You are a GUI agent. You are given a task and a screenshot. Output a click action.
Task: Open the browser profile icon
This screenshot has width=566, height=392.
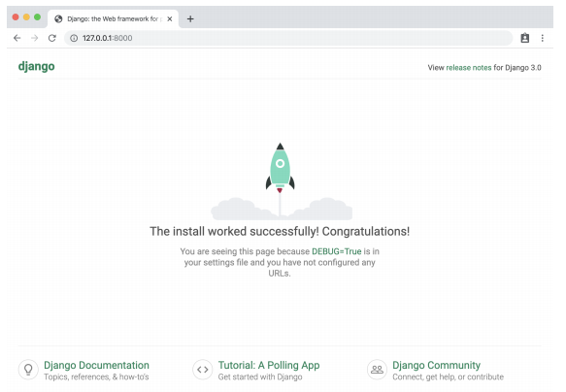click(x=525, y=38)
